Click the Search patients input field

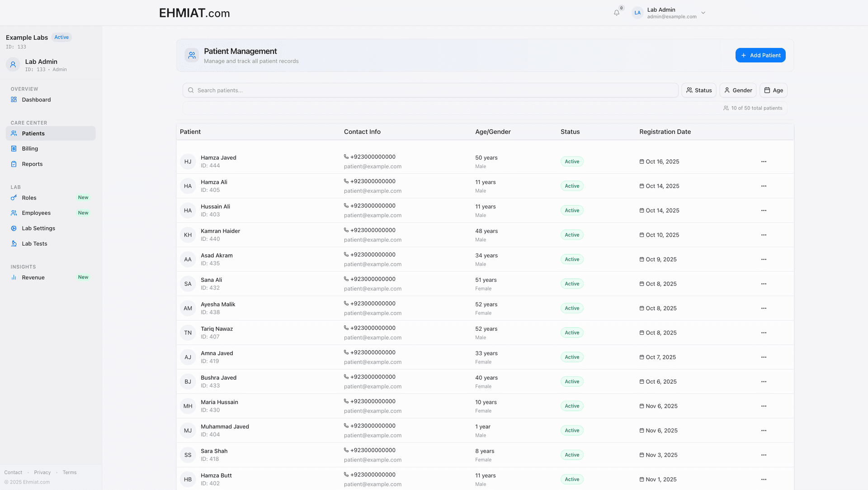[430, 90]
